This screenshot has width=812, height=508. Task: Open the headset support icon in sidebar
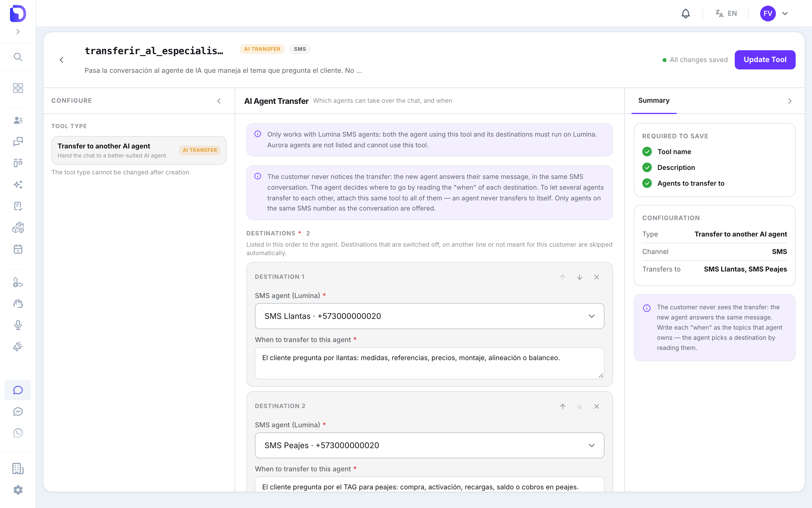[18, 304]
